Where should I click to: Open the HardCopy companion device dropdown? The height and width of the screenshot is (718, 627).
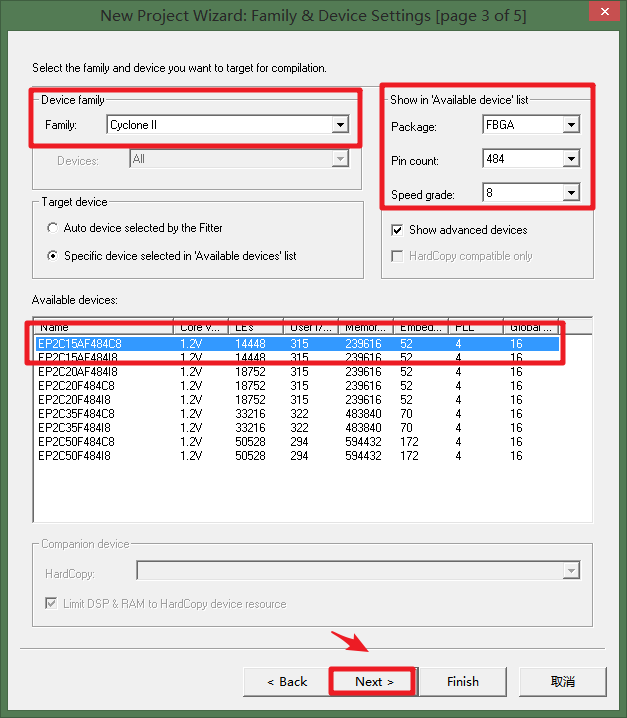(x=358, y=571)
